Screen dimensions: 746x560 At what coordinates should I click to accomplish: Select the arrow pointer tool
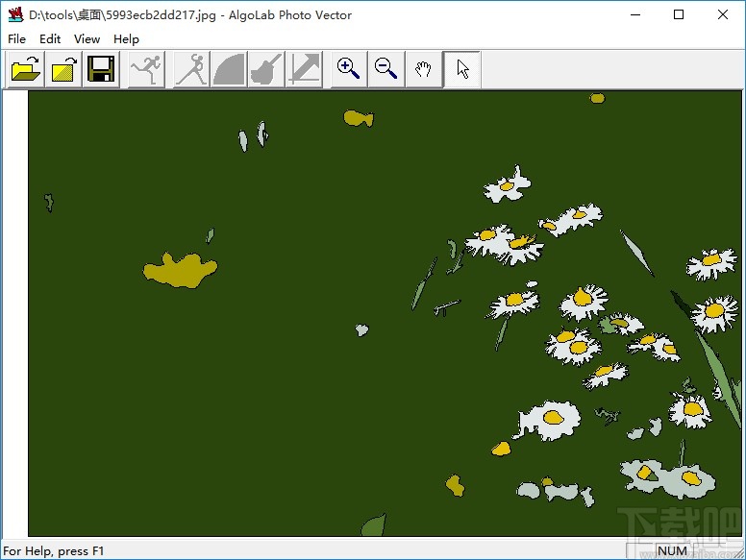click(462, 69)
